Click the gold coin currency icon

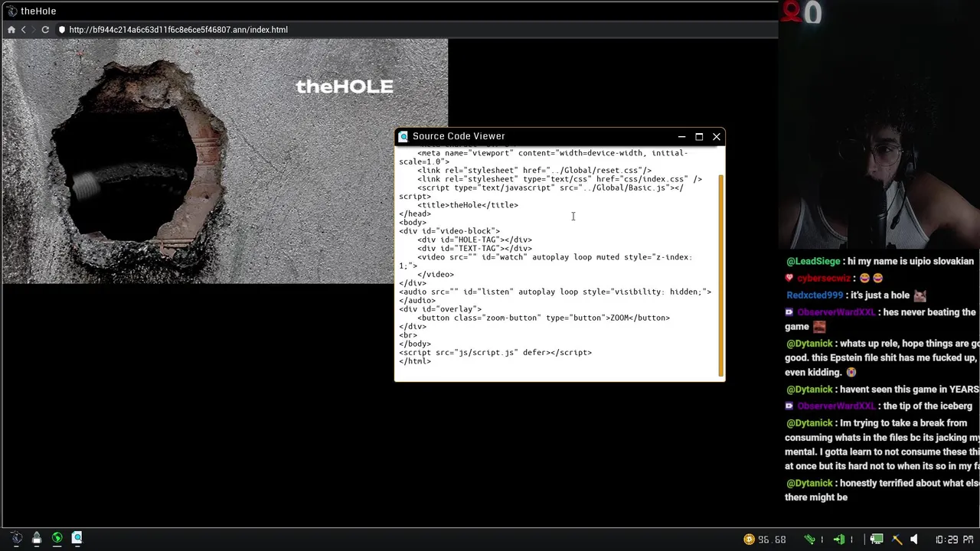tap(749, 540)
